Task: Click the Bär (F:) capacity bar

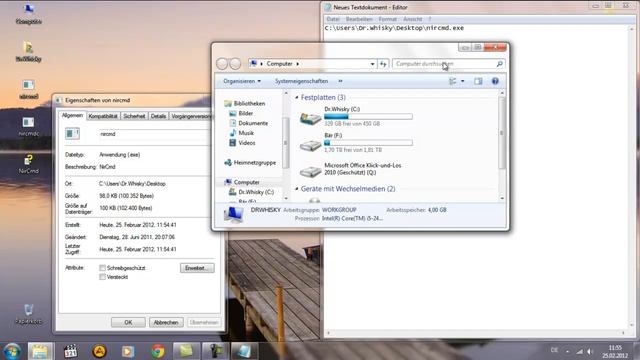Action: pyautogui.click(x=368, y=142)
